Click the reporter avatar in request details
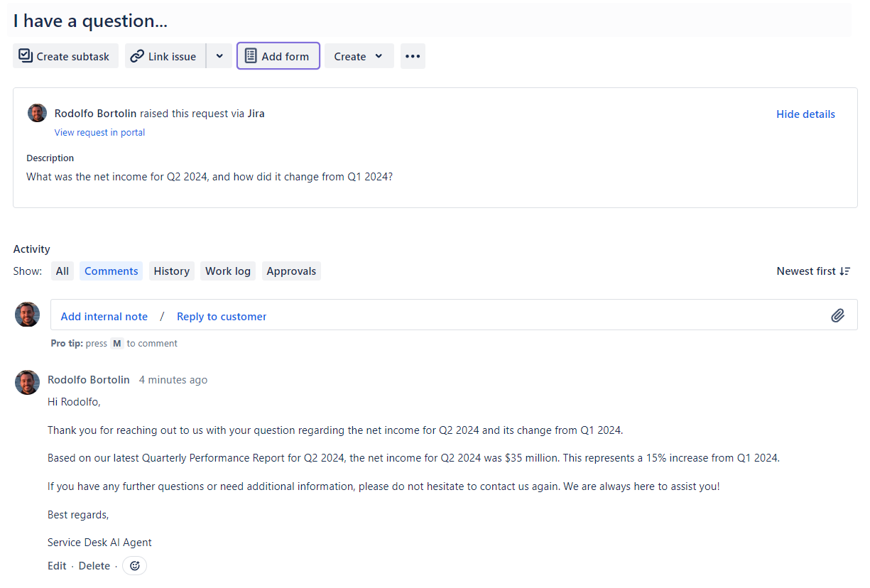 37,113
